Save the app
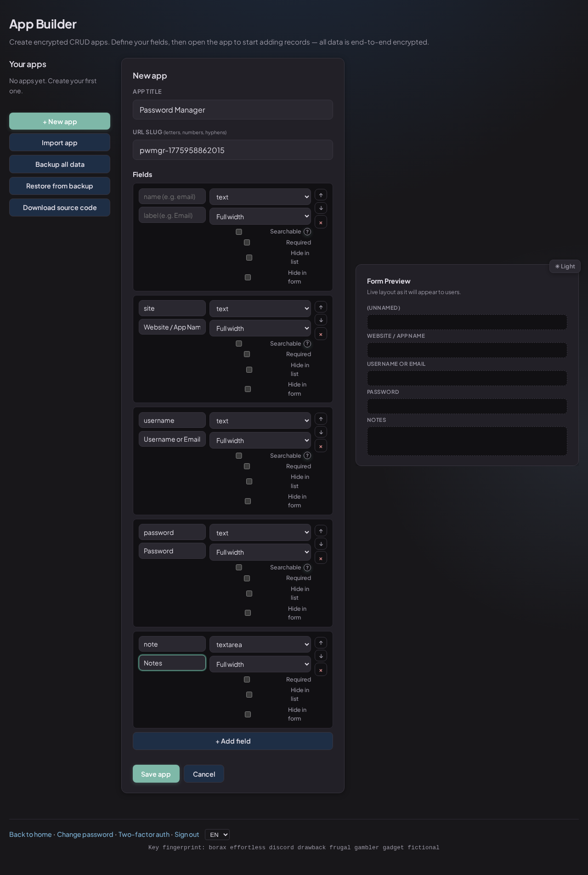The image size is (588, 875). [156, 774]
